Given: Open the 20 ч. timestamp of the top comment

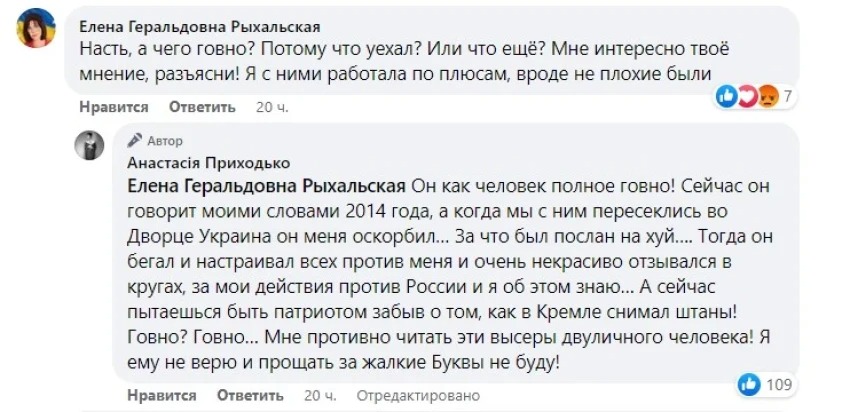Looking at the screenshot, I should click(270, 107).
